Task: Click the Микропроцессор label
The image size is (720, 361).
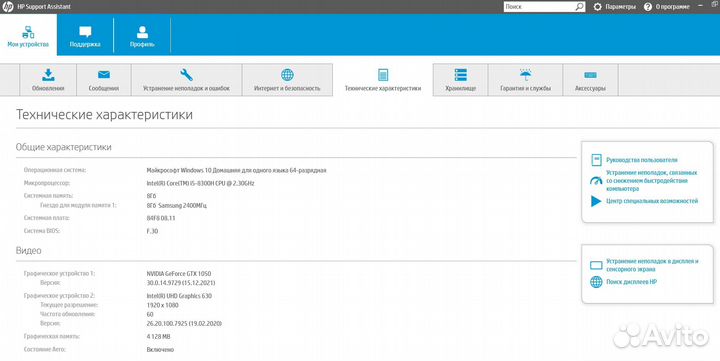Action: [47, 183]
